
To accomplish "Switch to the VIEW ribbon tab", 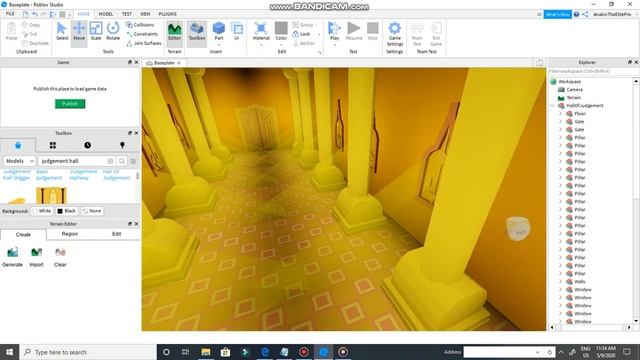I will [x=145, y=14].
